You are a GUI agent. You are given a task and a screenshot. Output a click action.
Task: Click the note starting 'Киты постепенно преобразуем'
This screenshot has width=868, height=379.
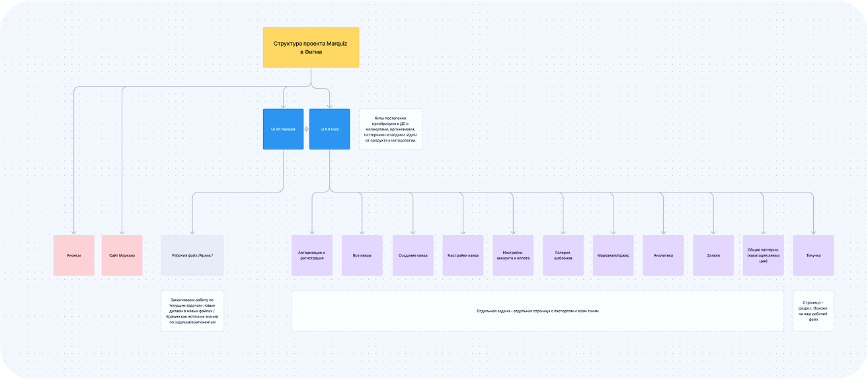point(391,129)
